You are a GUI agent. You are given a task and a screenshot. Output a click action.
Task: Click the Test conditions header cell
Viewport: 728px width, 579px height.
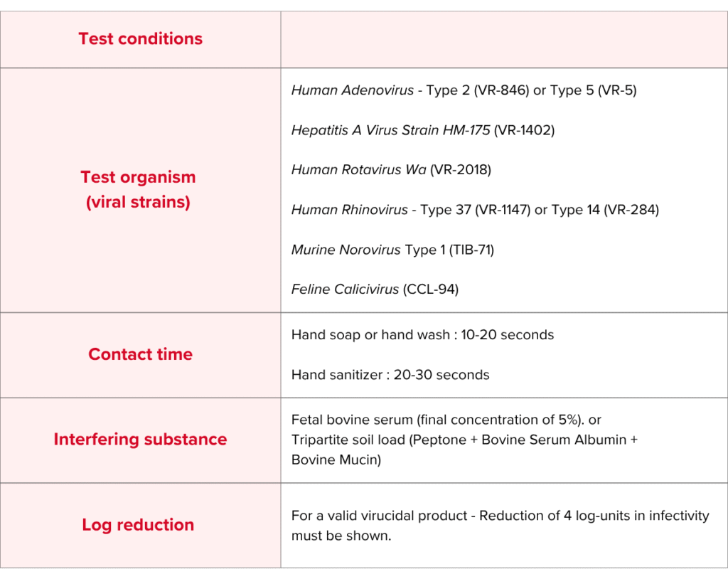point(140,39)
